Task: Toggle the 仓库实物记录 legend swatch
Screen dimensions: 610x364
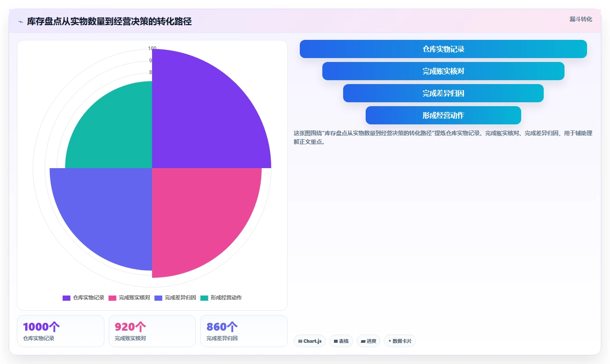Action: click(x=66, y=298)
